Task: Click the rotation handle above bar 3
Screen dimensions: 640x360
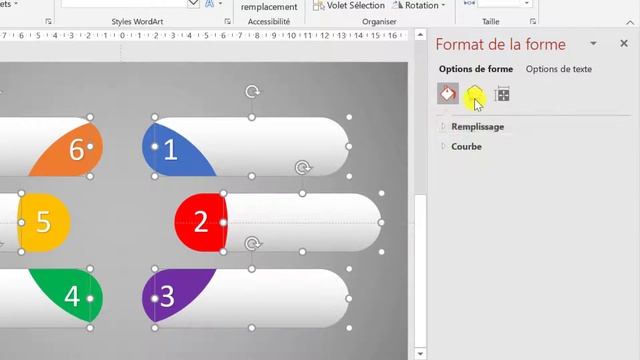Action: click(253, 244)
